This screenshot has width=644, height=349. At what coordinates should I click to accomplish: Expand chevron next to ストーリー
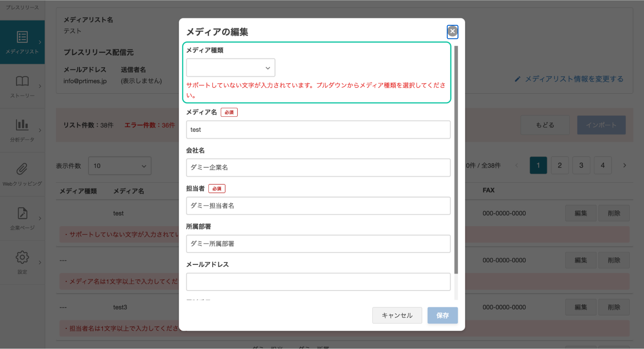[40, 86]
